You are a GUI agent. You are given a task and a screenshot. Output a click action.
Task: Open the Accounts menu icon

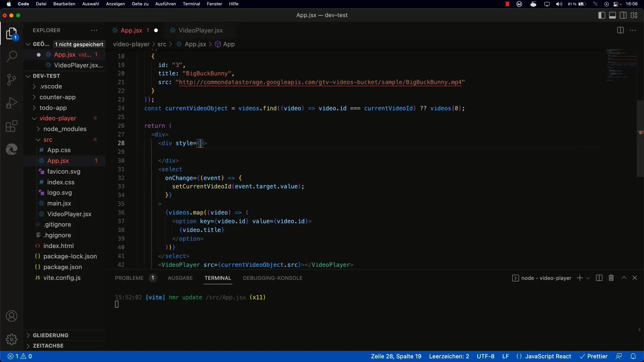click(11, 316)
